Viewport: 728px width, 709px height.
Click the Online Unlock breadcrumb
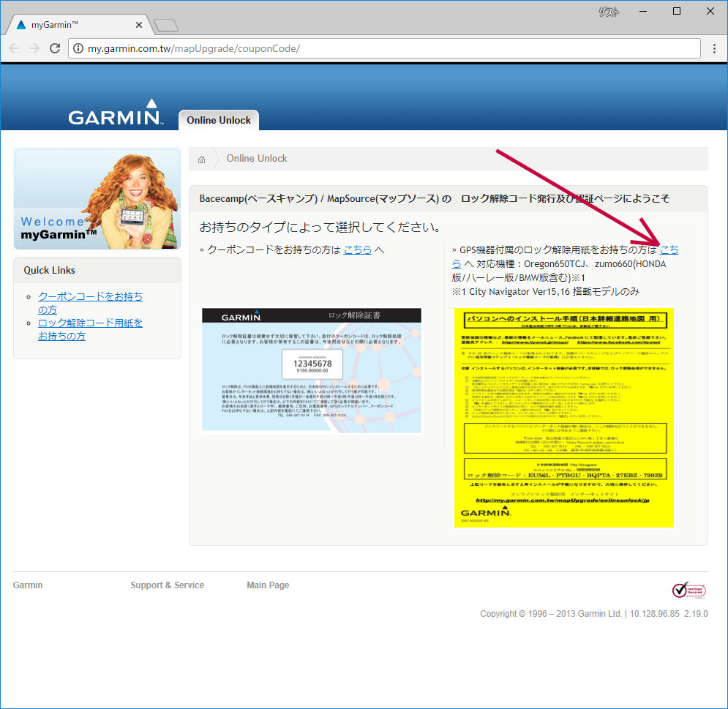pyautogui.click(x=257, y=158)
